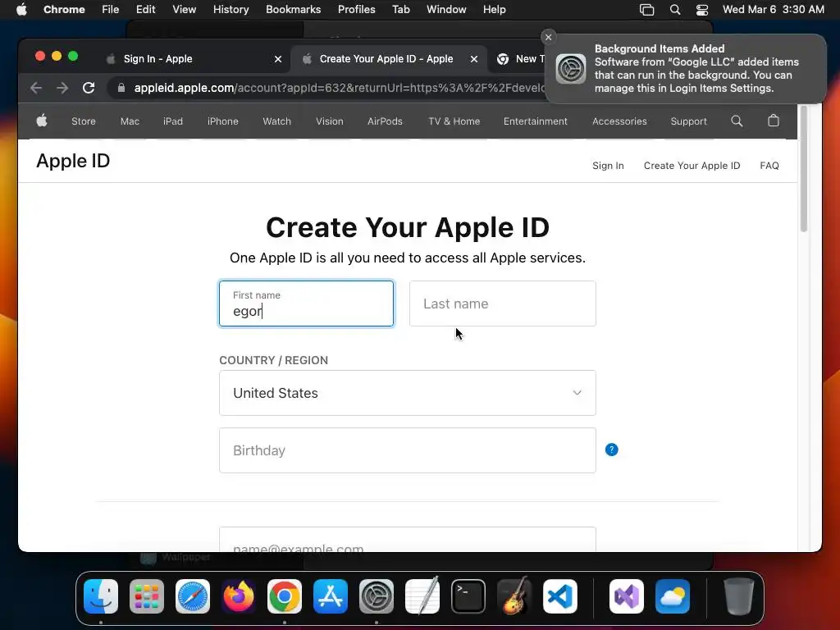Open Finder from the Dock
This screenshot has width=840, height=630.
pos(101,596)
